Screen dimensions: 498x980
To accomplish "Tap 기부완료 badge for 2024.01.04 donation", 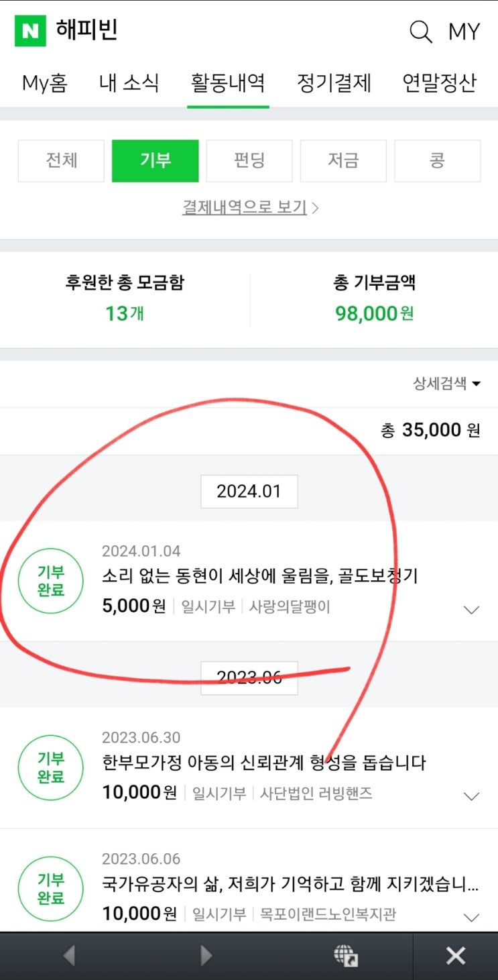I will pos(51,581).
